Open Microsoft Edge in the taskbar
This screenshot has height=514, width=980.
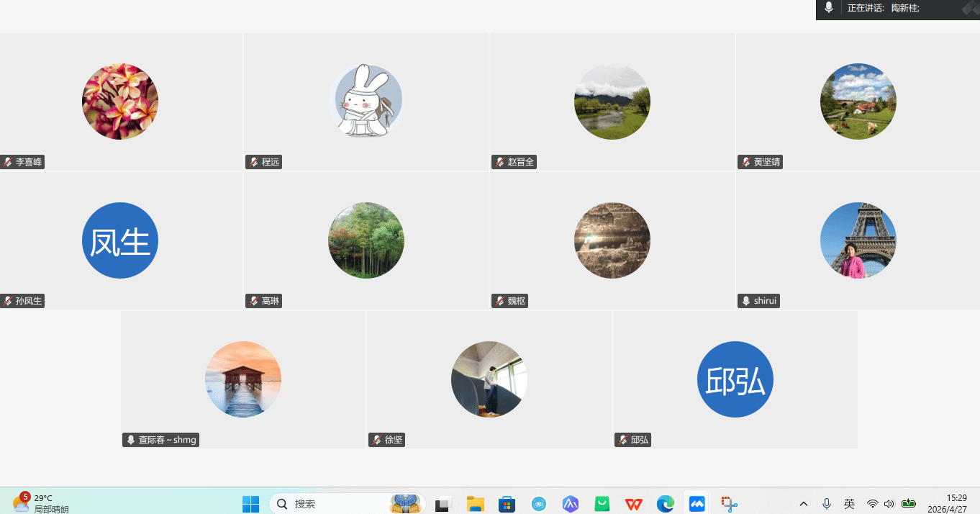tap(666, 504)
